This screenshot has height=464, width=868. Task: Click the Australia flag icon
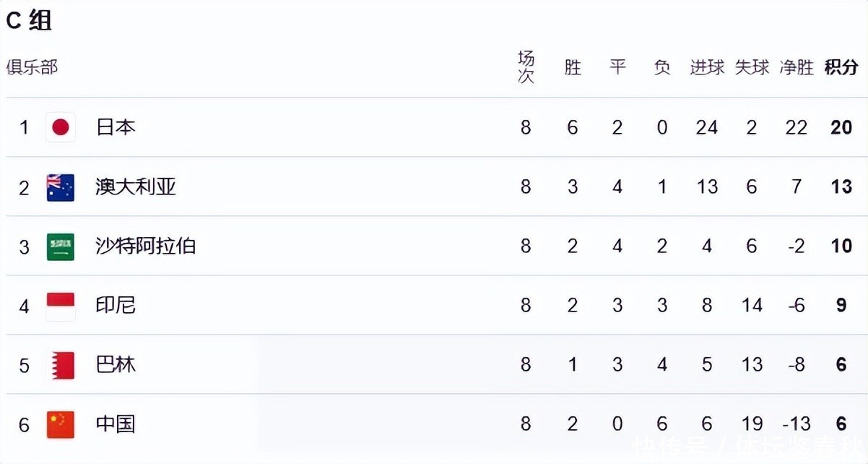pos(61,187)
